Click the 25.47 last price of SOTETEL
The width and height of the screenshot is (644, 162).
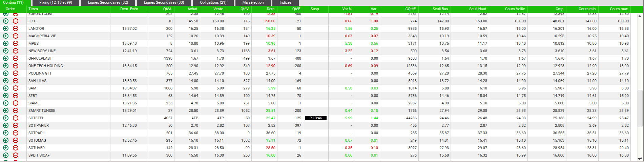271,118
